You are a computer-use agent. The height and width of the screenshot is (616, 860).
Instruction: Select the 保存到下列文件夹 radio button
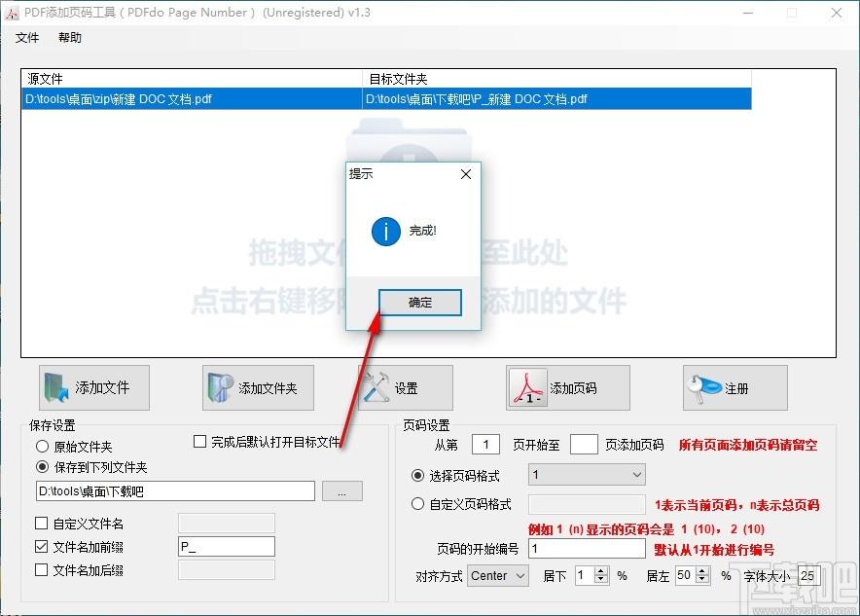(x=42, y=467)
